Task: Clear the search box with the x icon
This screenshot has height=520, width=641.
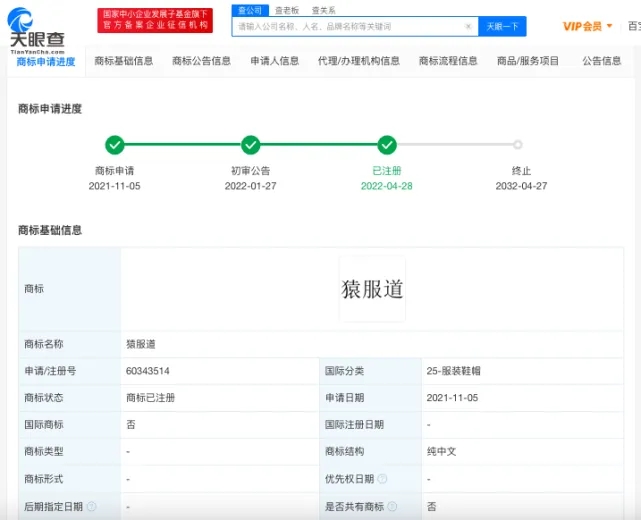Action: (x=468, y=27)
